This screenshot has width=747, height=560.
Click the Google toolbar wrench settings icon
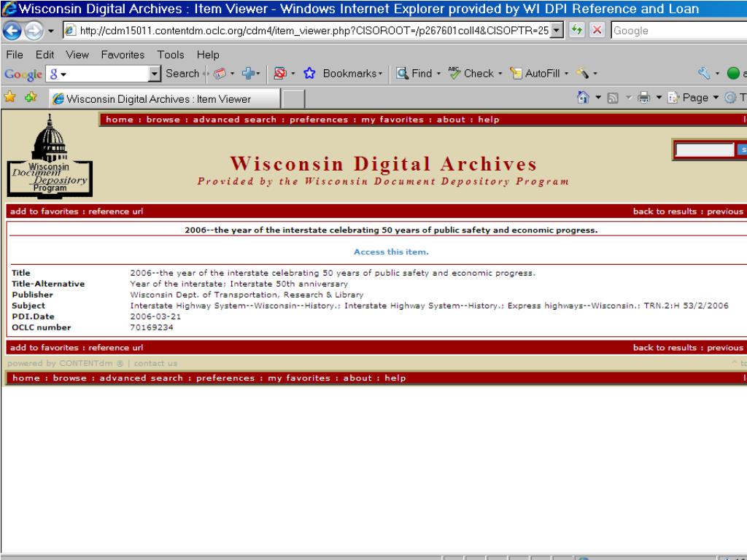point(704,74)
